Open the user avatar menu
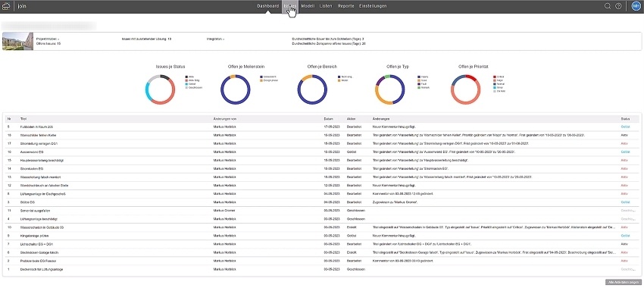This screenshot has height=288, width=644. pos(636,6)
